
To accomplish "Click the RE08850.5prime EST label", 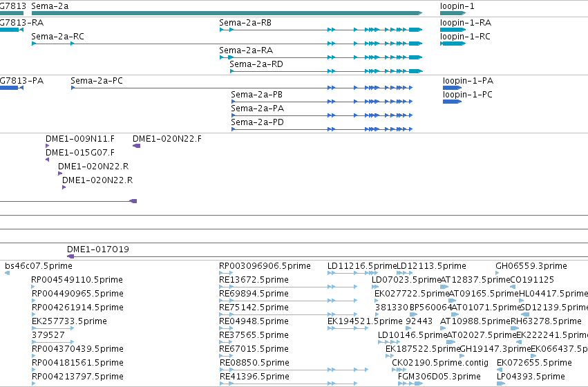I will pos(255,363).
